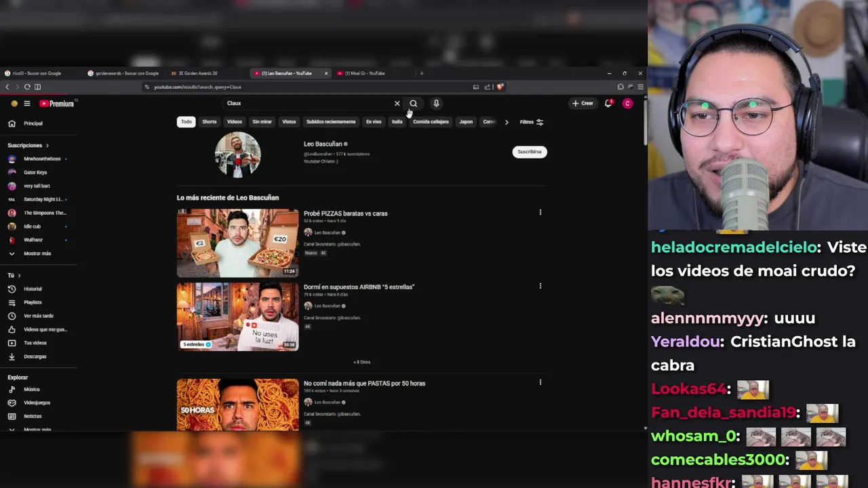Open the notifications bell
The width and height of the screenshot is (868, 488).
[x=608, y=104]
